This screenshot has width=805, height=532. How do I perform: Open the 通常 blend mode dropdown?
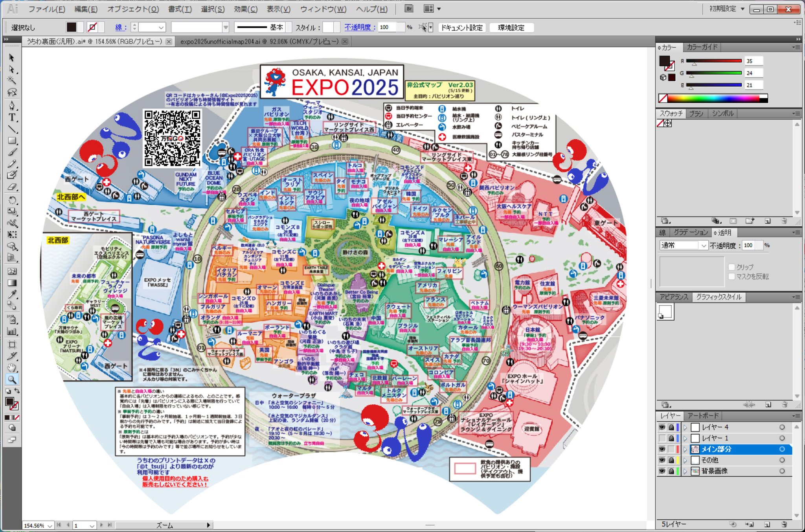click(x=684, y=245)
